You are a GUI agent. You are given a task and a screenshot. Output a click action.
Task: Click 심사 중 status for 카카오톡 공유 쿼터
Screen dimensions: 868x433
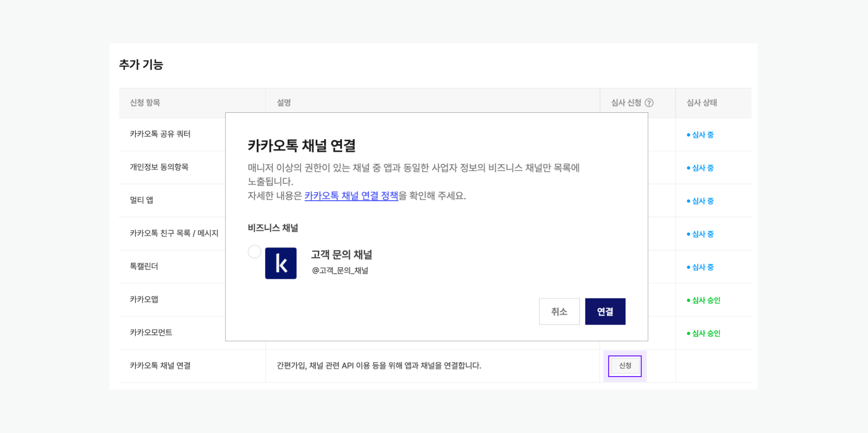702,135
